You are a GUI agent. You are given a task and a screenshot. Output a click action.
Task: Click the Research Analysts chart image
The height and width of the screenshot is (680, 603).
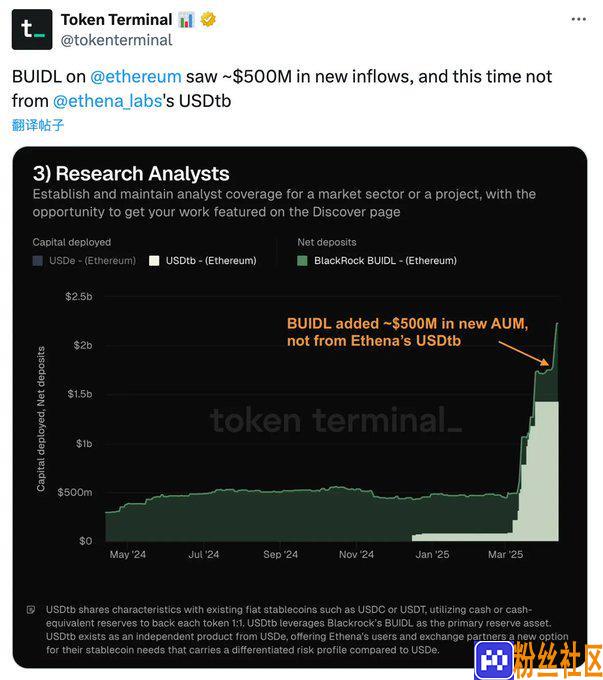(300, 407)
